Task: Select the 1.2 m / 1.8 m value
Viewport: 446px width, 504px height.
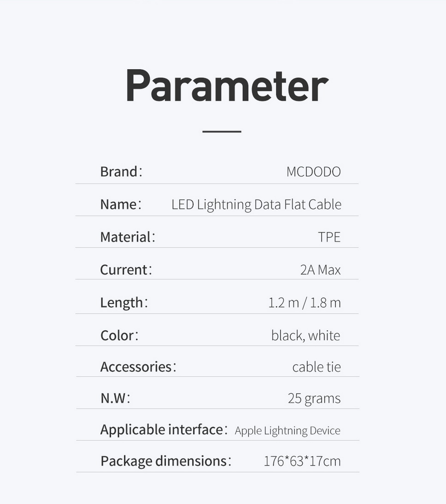Action: (305, 302)
